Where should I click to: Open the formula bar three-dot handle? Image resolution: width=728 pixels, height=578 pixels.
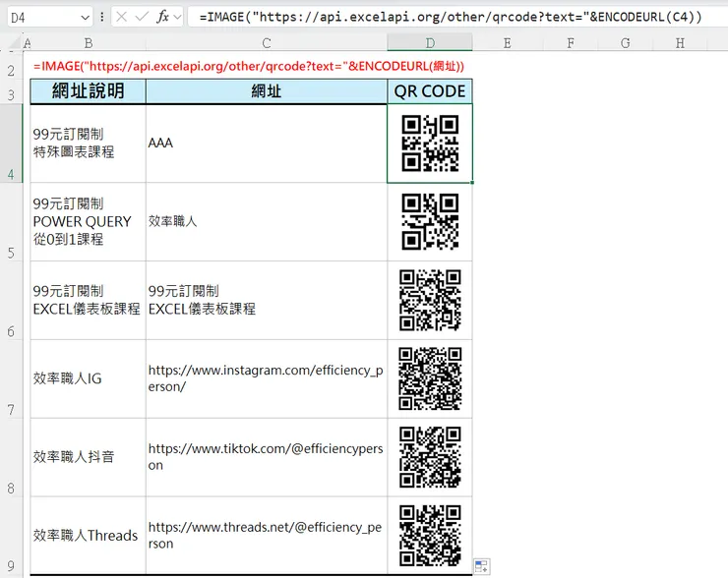102,18
